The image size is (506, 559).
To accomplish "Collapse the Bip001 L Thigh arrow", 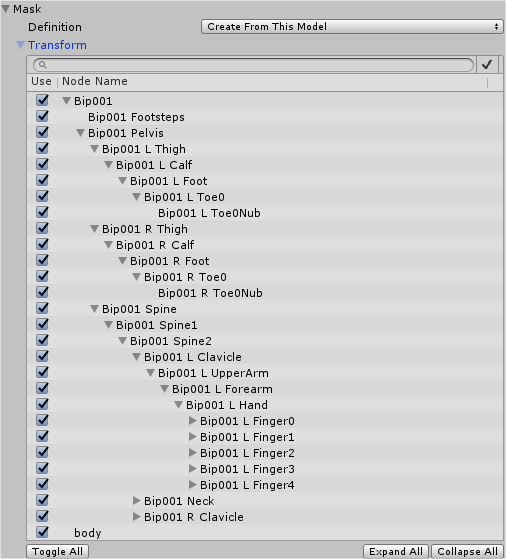I will (x=94, y=149).
